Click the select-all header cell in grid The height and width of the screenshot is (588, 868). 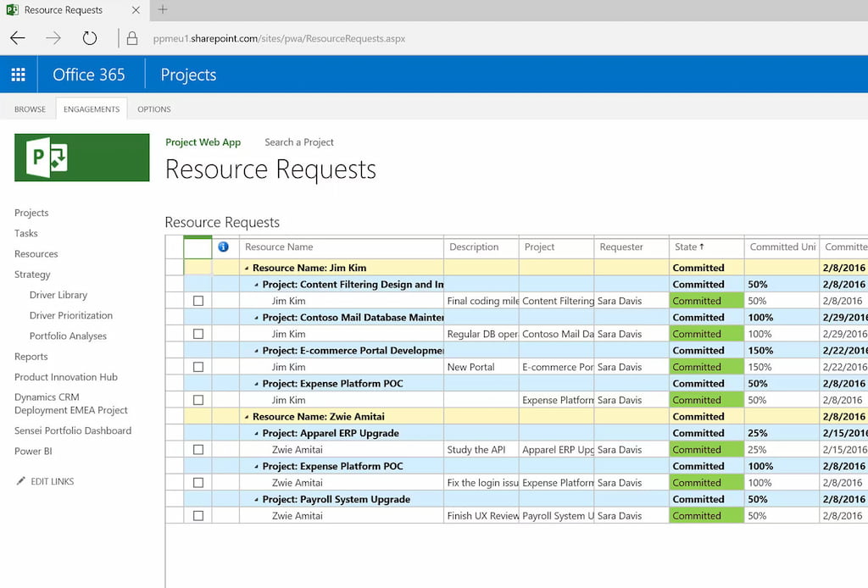(198, 247)
